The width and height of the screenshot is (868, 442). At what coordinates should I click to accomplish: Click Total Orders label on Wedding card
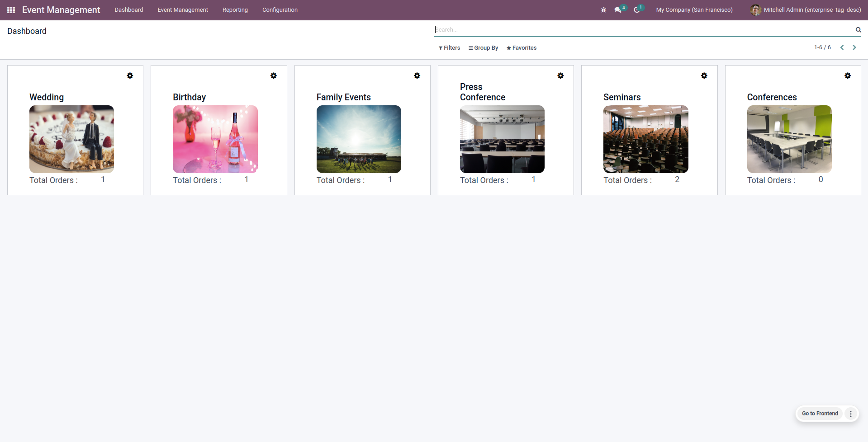coord(53,180)
